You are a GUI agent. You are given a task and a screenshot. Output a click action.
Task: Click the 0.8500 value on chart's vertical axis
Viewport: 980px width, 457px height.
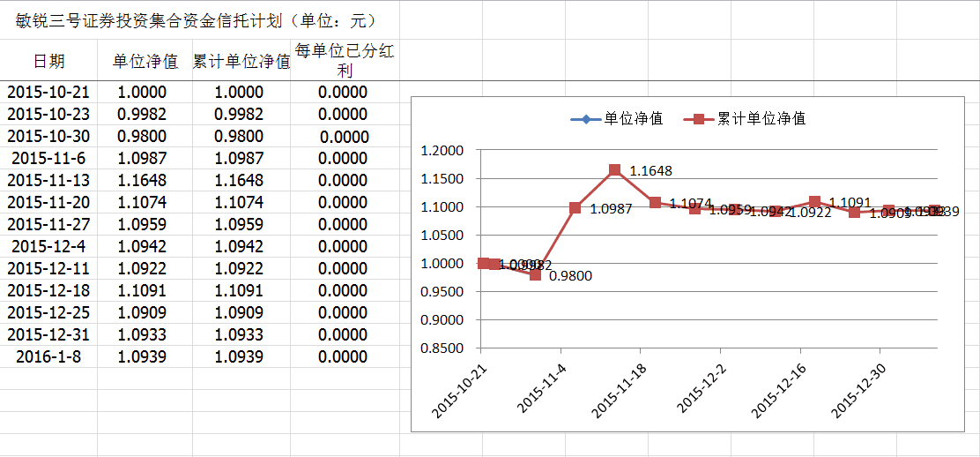(x=444, y=348)
